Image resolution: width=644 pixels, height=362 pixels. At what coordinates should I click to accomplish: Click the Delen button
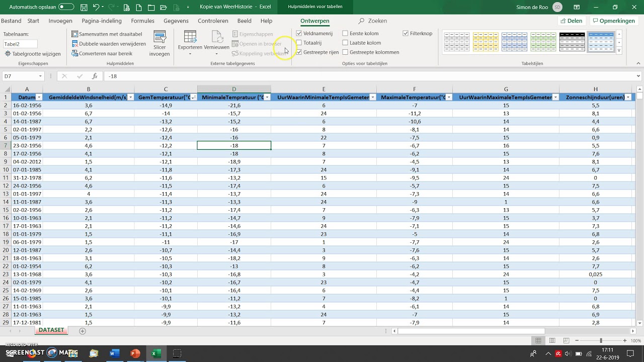coord(571,21)
